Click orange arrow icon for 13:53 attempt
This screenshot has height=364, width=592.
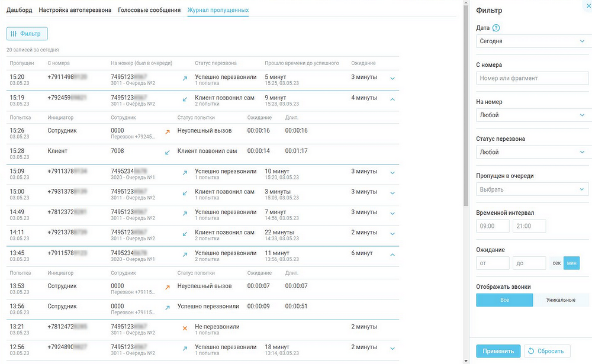point(168,288)
